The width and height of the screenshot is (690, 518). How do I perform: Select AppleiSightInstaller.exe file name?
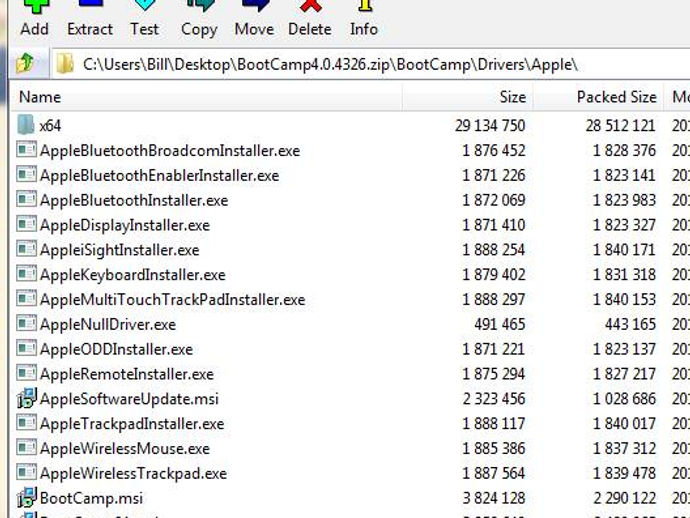[119, 250]
